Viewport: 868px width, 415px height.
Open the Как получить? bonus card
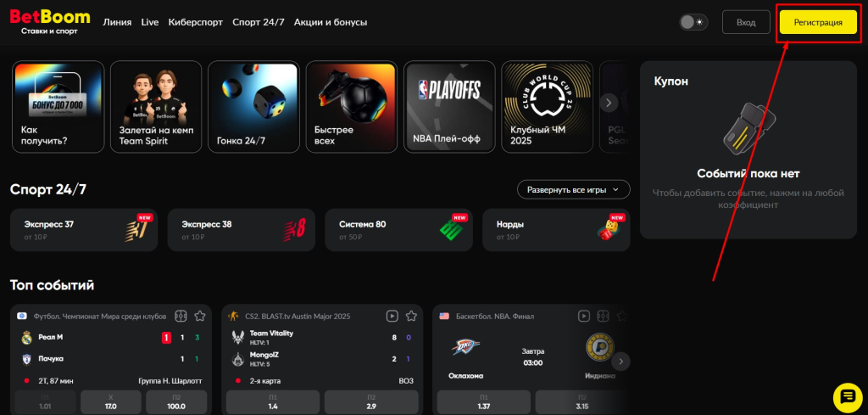coord(58,106)
